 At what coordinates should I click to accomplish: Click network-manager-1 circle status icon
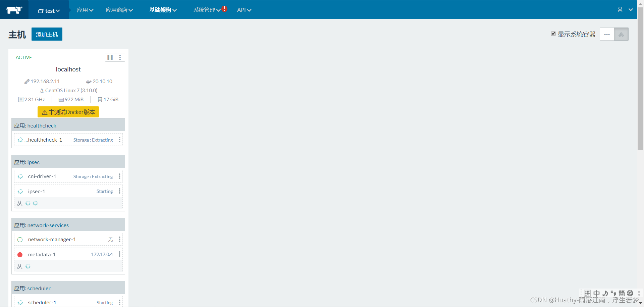coord(20,240)
